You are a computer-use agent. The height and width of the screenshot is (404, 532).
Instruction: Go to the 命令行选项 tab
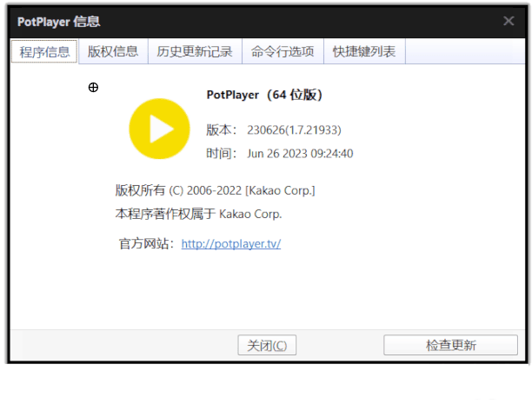[x=283, y=52]
